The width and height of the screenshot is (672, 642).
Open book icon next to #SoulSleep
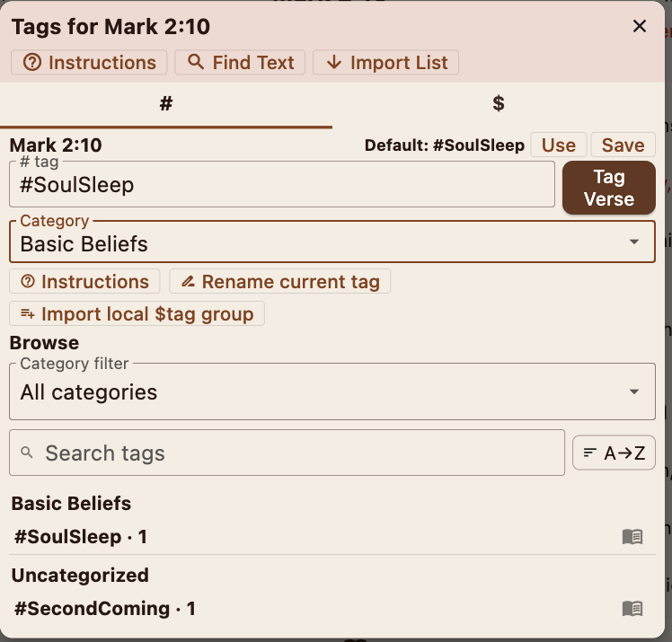(632, 537)
